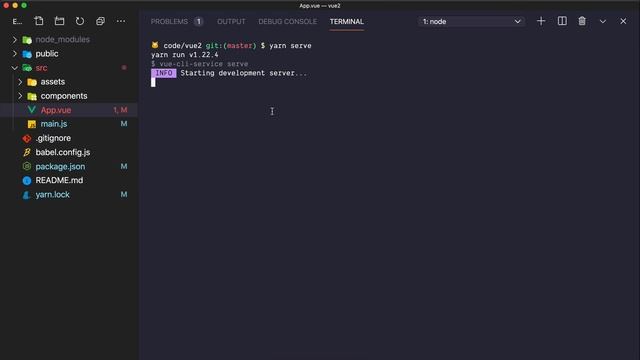
Task: Click the components folder icon
Action: tap(32, 96)
